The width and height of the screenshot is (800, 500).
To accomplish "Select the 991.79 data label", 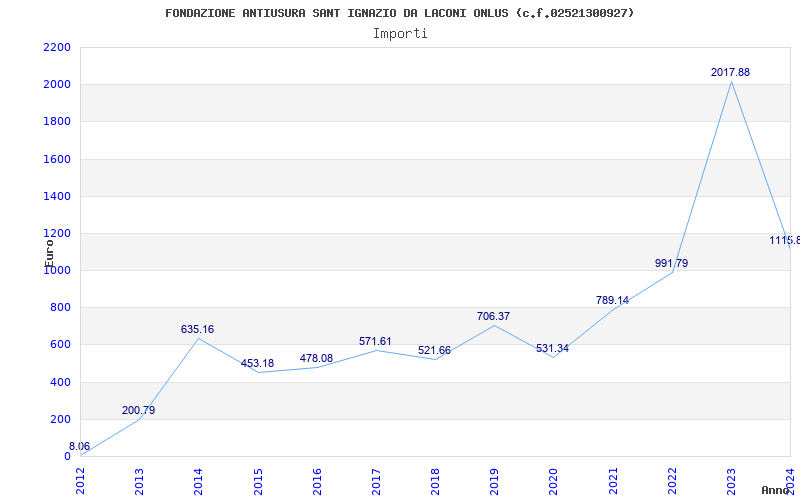I will (671, 263).
